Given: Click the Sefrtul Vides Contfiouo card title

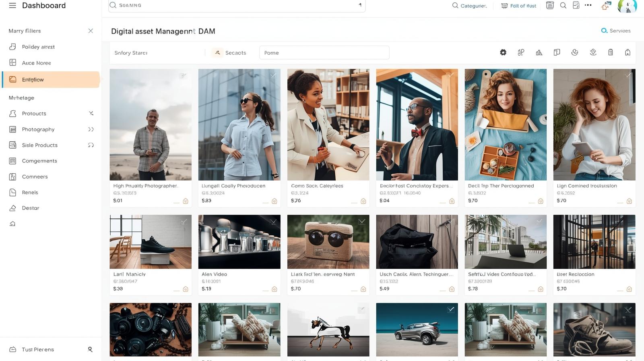Looking at the screenshot, I should tap(502, 274).
